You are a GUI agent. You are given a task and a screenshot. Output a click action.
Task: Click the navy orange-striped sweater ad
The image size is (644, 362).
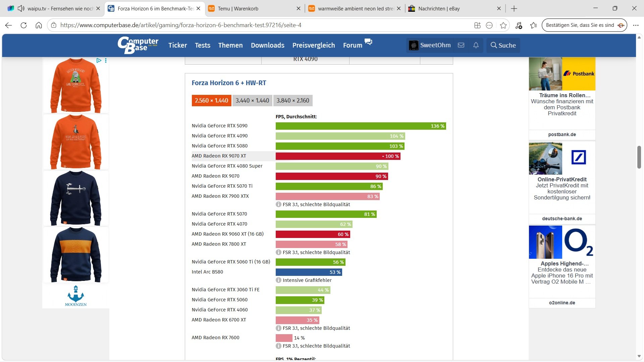tap(76, 254)
